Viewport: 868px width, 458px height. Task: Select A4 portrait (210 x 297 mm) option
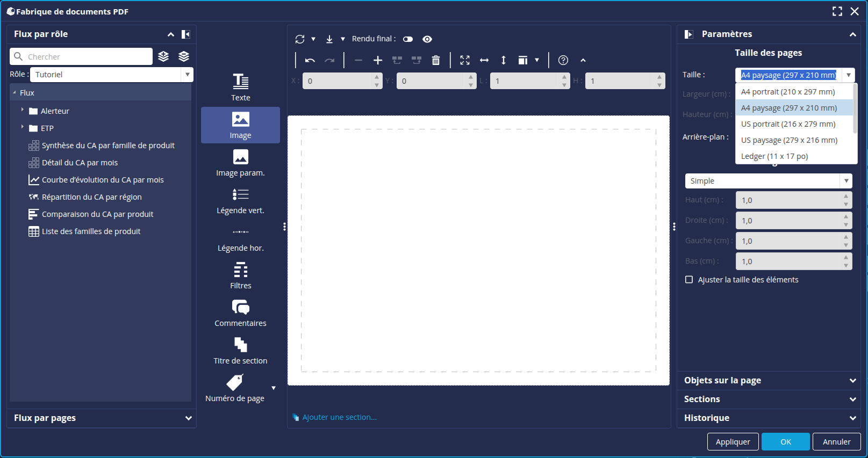(x=787, y=92)
